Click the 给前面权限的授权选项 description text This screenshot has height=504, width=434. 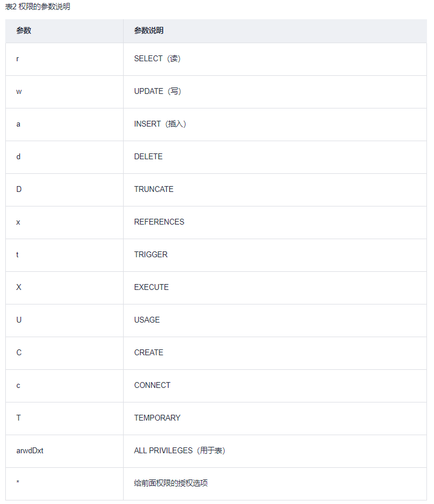[171, 484]
